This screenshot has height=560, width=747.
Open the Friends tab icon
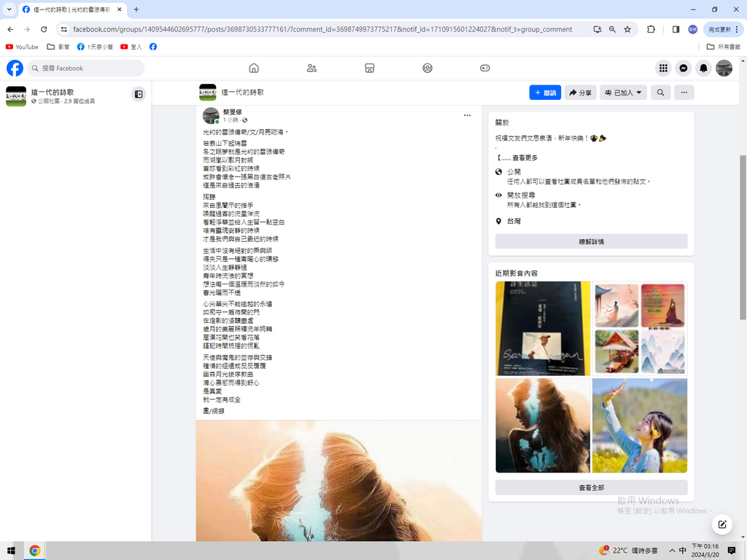point(311,68)
